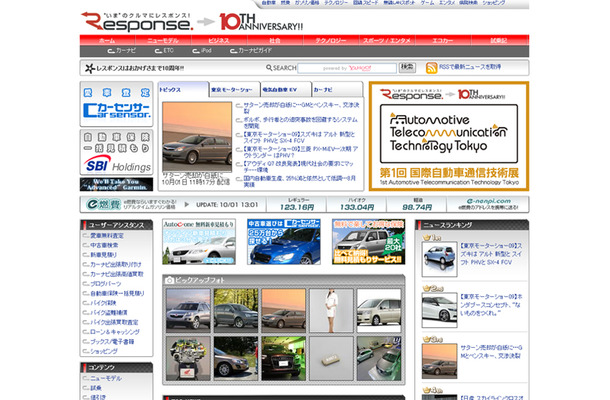Open the テクノロジー menu item
The height and width of the screenshot is (400, 610).
[331, 40]
